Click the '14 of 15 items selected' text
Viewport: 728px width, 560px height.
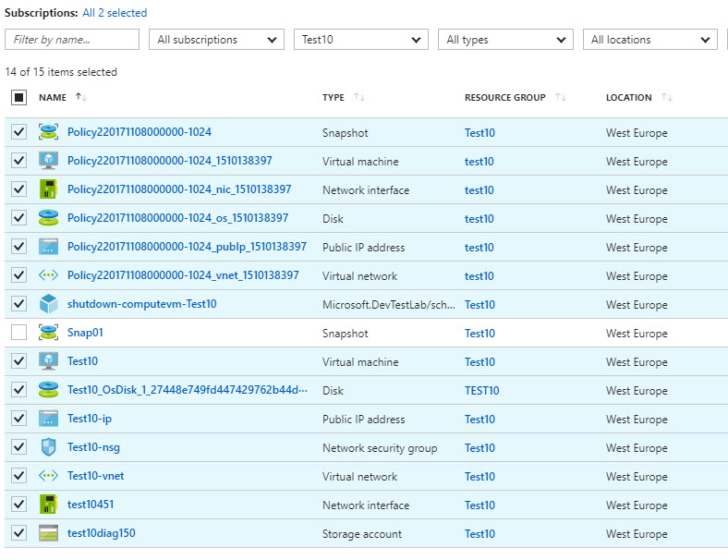coord(61,72)
